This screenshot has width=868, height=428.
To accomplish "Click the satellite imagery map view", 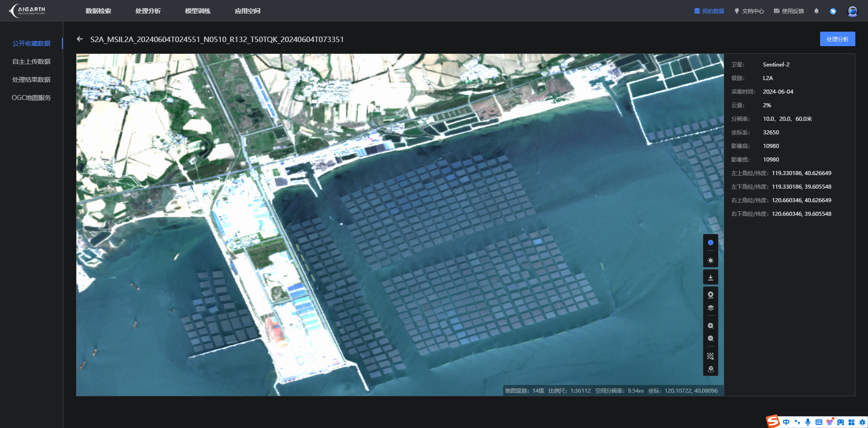I will tap(400, 225).
